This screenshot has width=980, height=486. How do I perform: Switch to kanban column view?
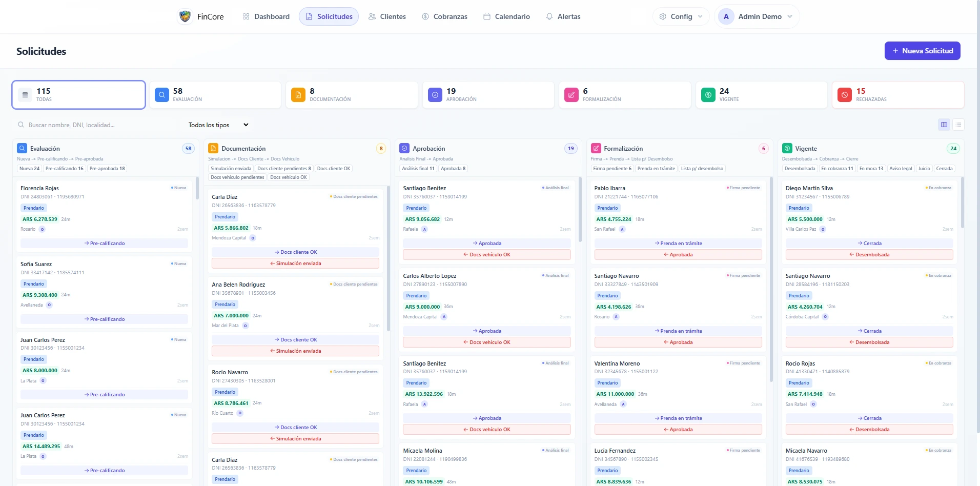[x=944, y=125]
